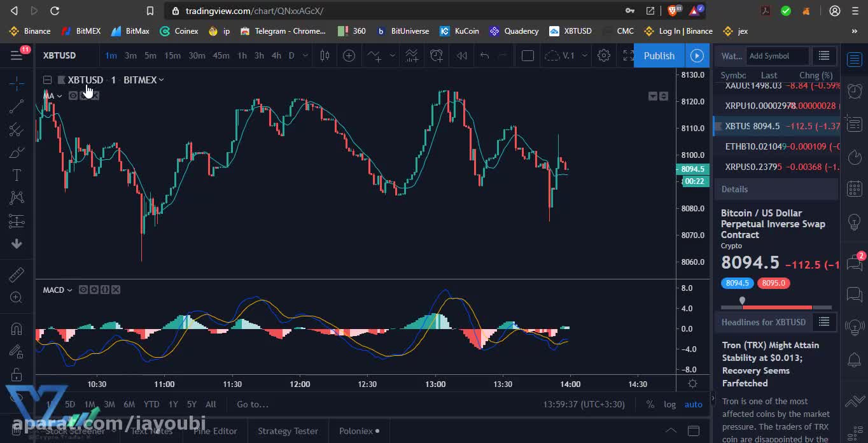Expand the timeframe interval dropdown arrow

[x=305, y=55]
